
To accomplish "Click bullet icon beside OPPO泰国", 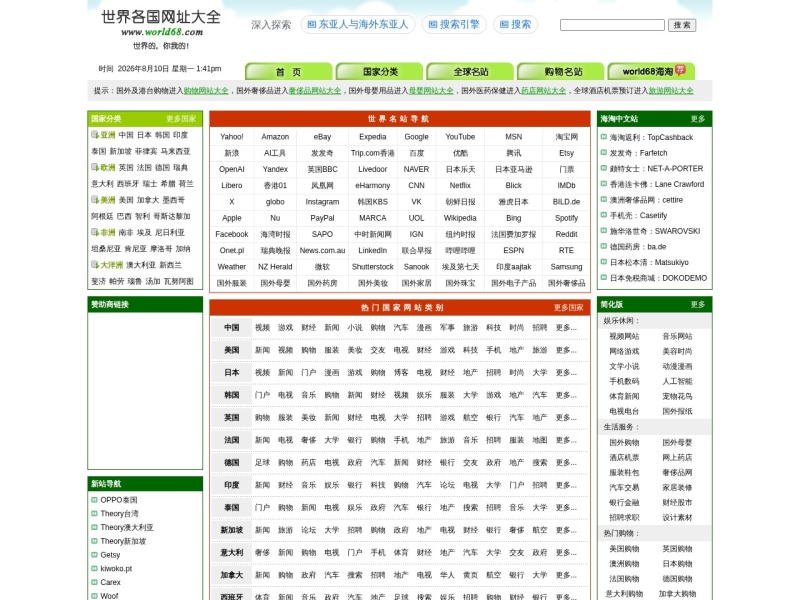I will (x=94, y=499).
